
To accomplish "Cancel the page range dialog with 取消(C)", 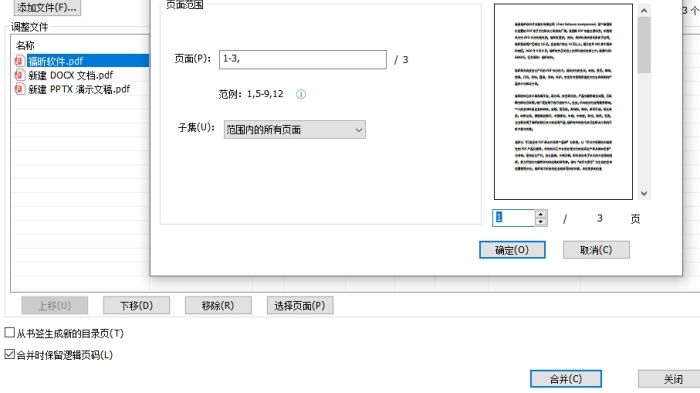I will [x=596, y=250].
